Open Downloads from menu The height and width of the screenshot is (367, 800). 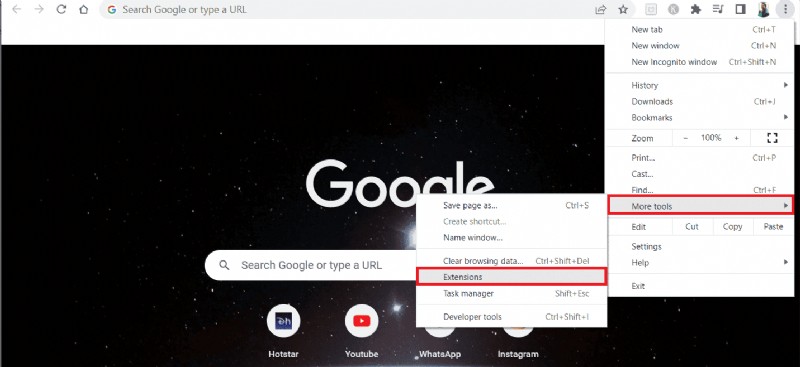coord(699,102)
